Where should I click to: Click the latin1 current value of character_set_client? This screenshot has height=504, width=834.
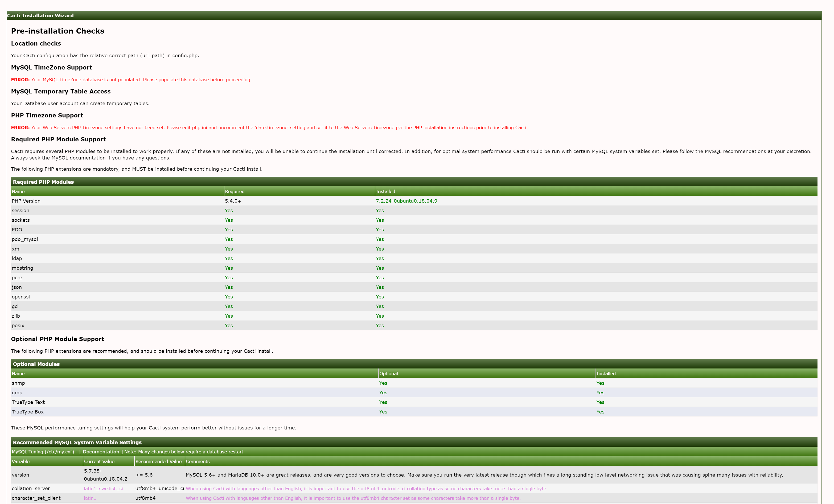click(x=90, y=498)
